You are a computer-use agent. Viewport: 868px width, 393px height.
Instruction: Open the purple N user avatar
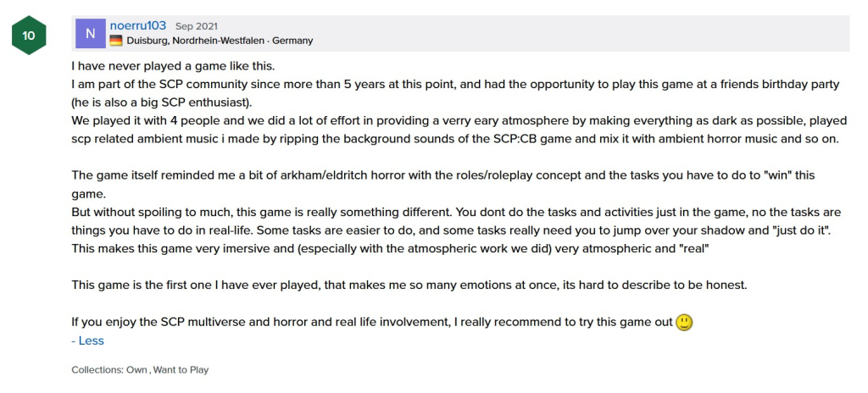click(x=91, y=33)
